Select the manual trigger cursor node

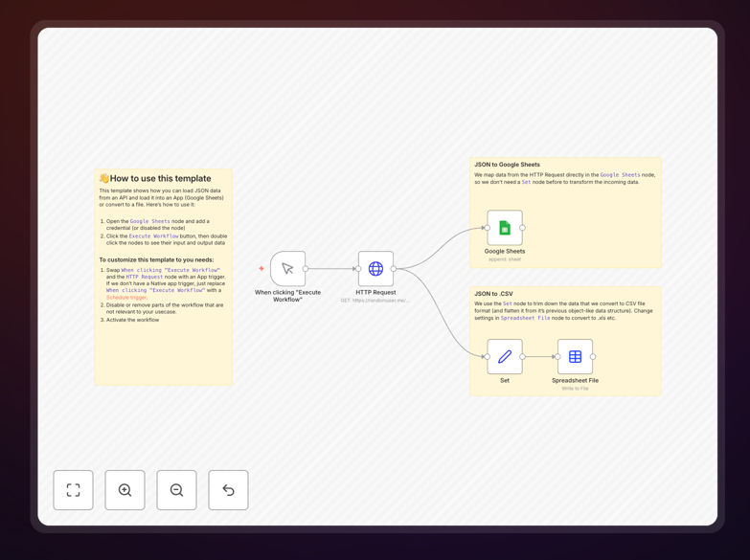287,269
